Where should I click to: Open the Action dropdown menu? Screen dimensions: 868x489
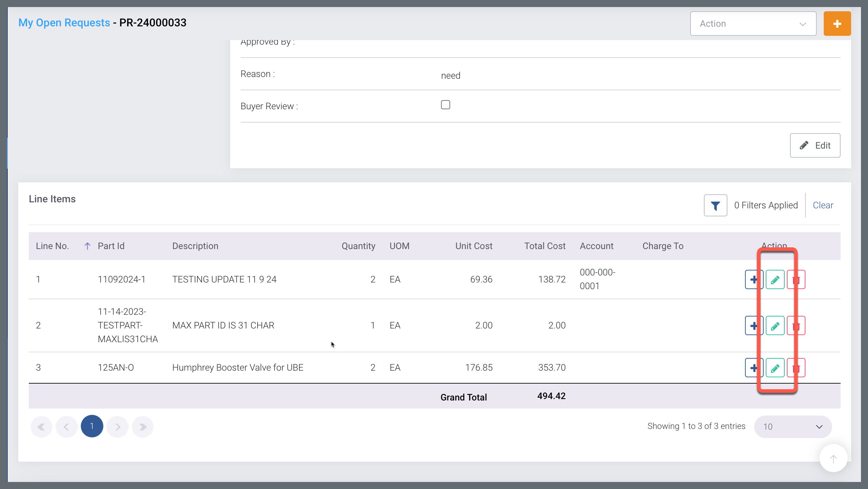tap(753, 24)
